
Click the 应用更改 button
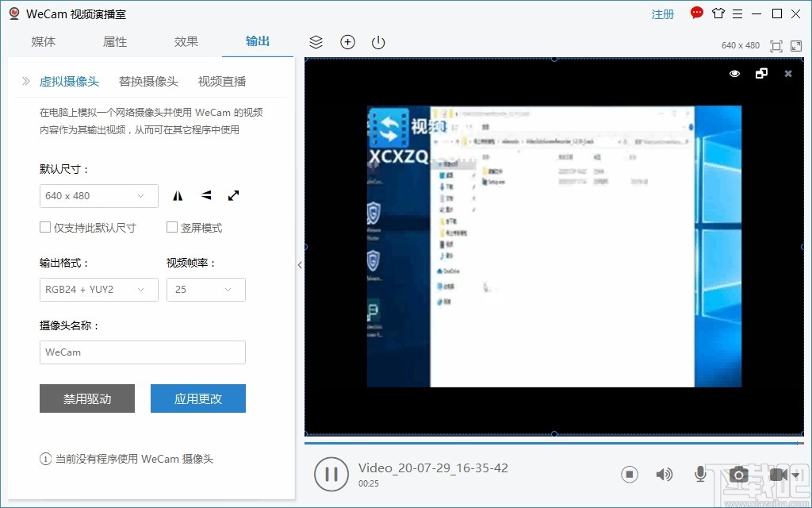[x=197, y=398]
